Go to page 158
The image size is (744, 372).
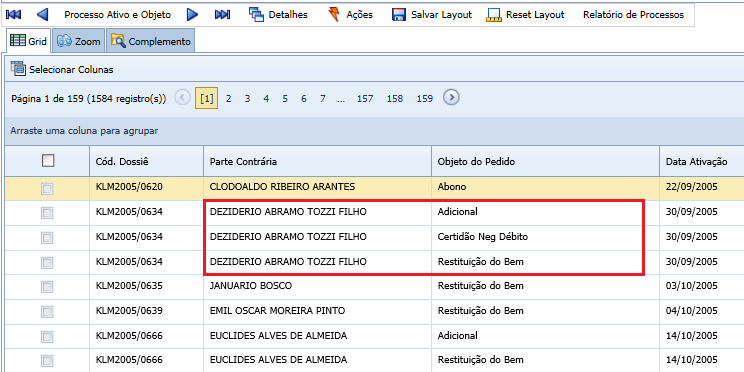(x=395, y=99)
